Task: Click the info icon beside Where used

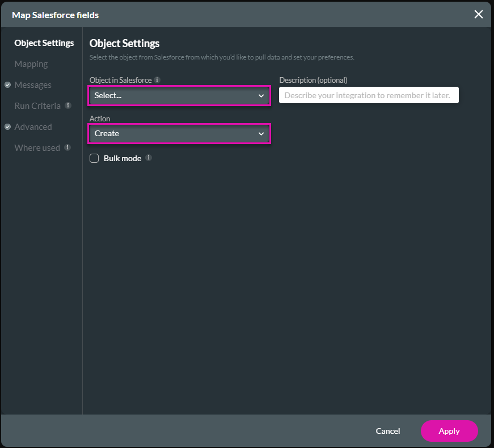Action: point(68,148)
